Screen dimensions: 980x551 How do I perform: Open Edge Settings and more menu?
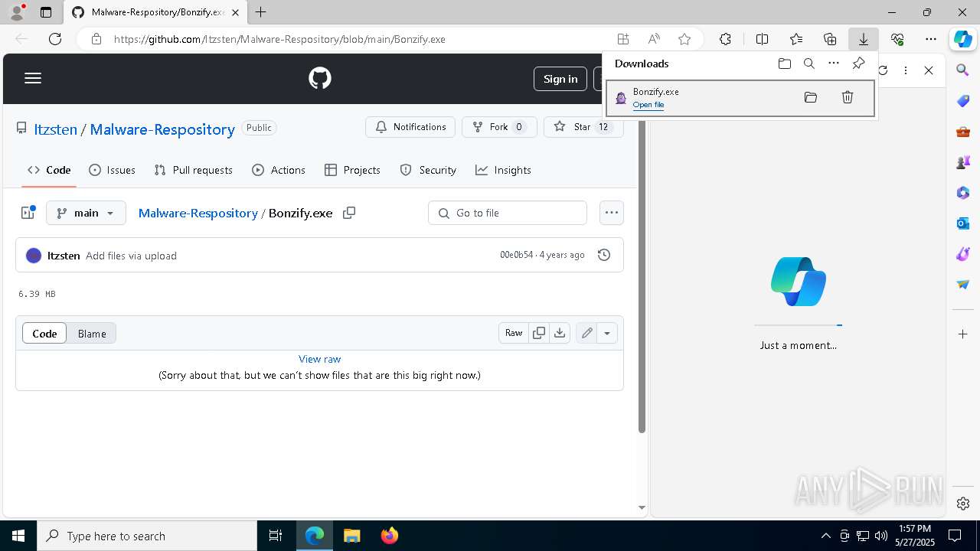931,39
